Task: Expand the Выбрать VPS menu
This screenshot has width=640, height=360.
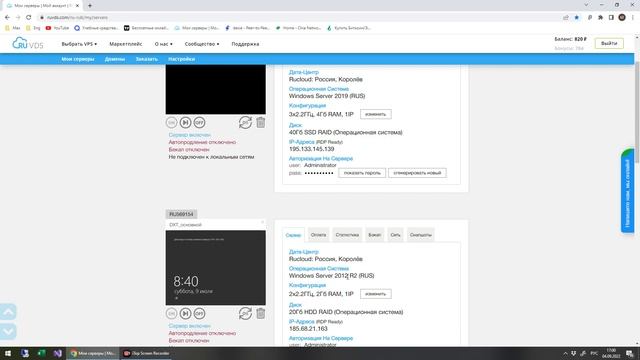Action: [79, 44]
